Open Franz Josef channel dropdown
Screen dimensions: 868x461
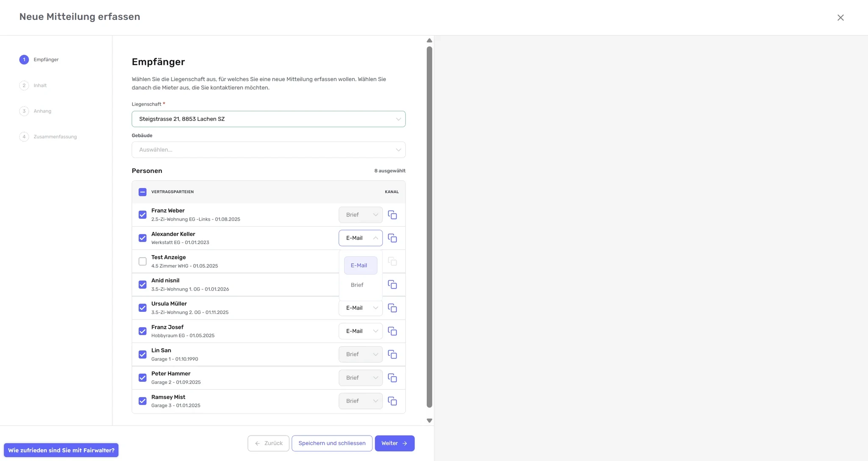360,331
